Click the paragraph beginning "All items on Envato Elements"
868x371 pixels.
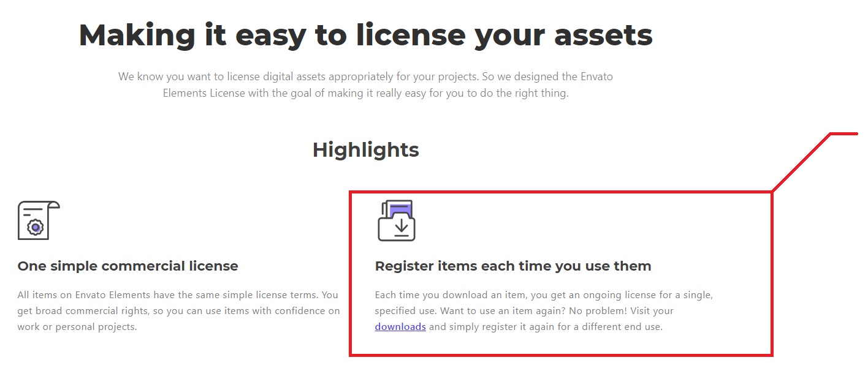coord(178,295)
